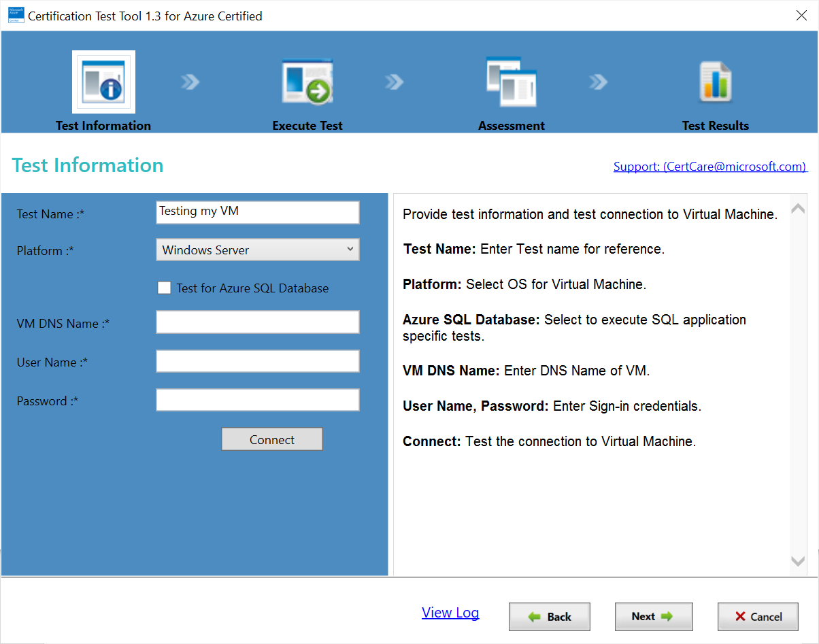Open the View Log link
The height and width of the screenshot is (644, 819).
[x=450, y=613]
